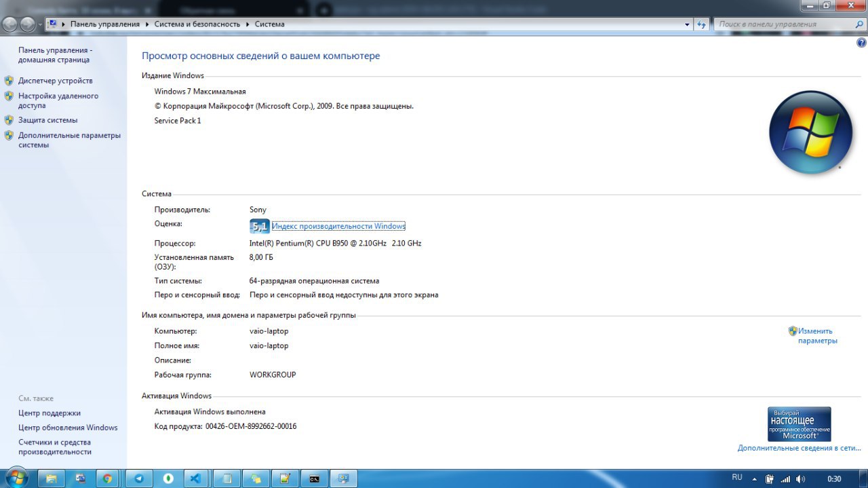The height and width of the screenshot is (488, 868).
Task: Expand arrow before 'Система' breadcrumb
Action: pos(248,24)
